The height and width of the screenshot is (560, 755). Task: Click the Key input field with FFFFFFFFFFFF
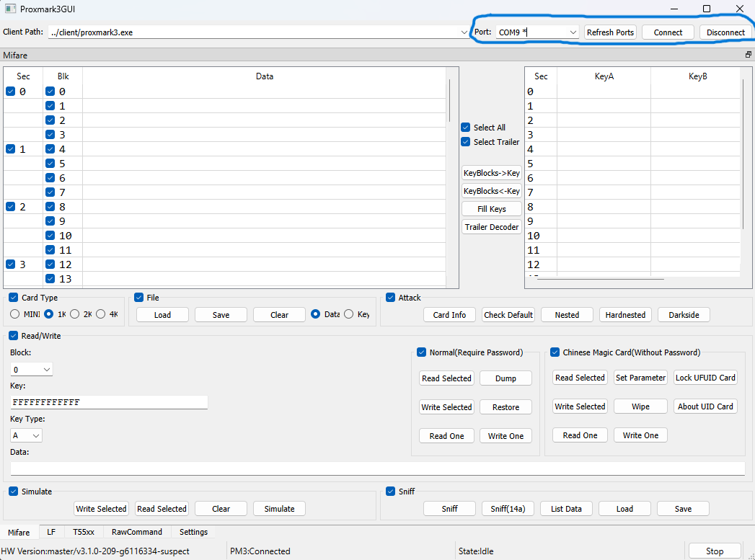click(109, 402)
